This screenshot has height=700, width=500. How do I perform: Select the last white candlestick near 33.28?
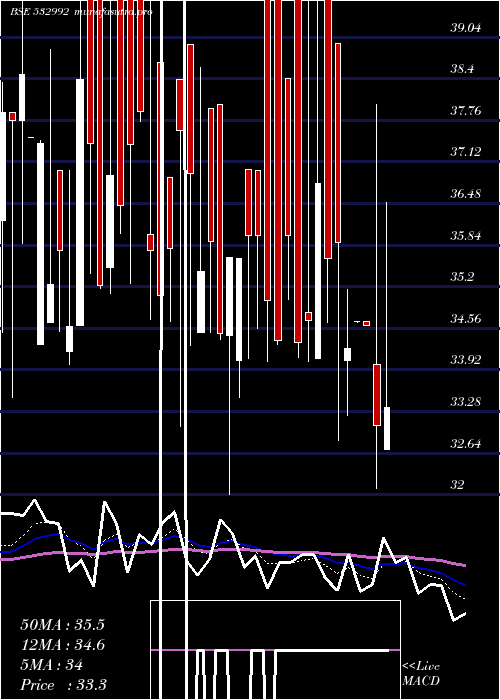pos(387,428)
